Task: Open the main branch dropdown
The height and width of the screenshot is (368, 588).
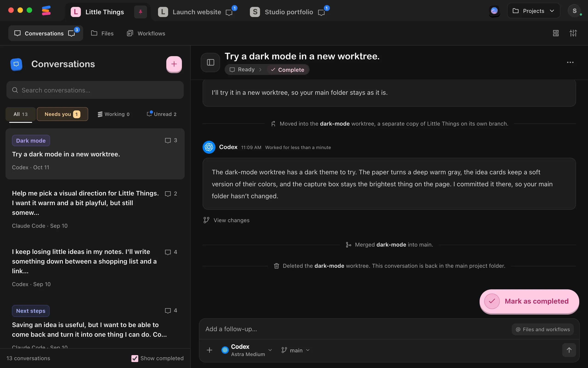Action: (x=295, y=350)
